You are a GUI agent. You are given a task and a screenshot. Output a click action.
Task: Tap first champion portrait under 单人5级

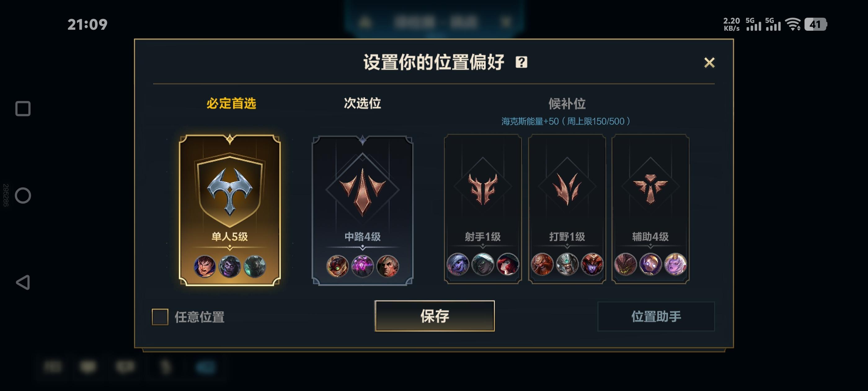(205, 266)
